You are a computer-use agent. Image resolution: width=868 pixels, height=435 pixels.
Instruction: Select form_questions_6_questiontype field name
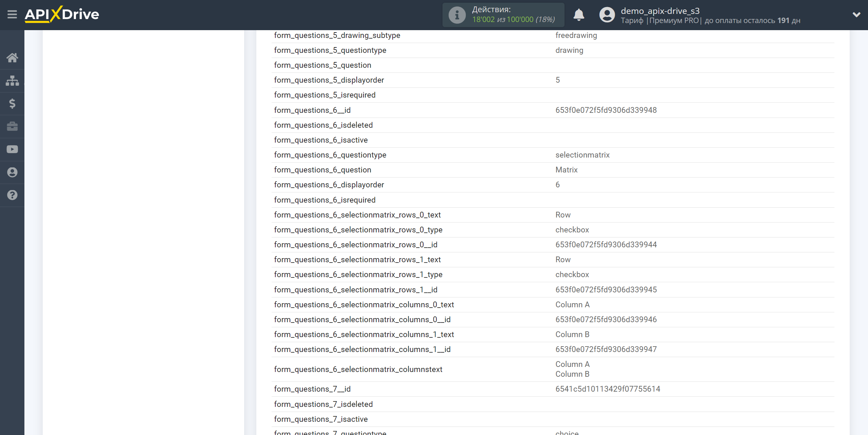(330, 155)
